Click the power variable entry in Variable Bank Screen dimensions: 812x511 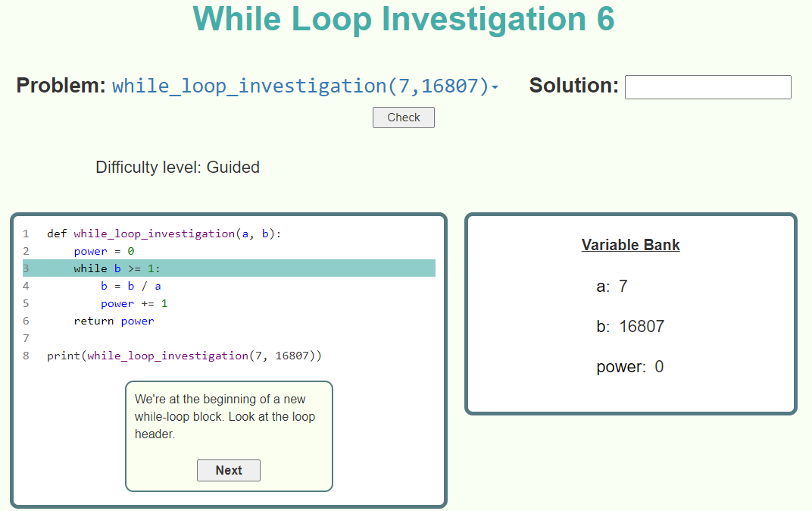[629, 367]
